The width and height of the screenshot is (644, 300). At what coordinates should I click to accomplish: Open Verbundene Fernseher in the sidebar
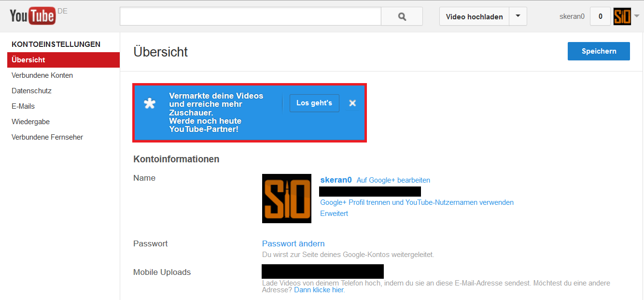coord(47,137)
